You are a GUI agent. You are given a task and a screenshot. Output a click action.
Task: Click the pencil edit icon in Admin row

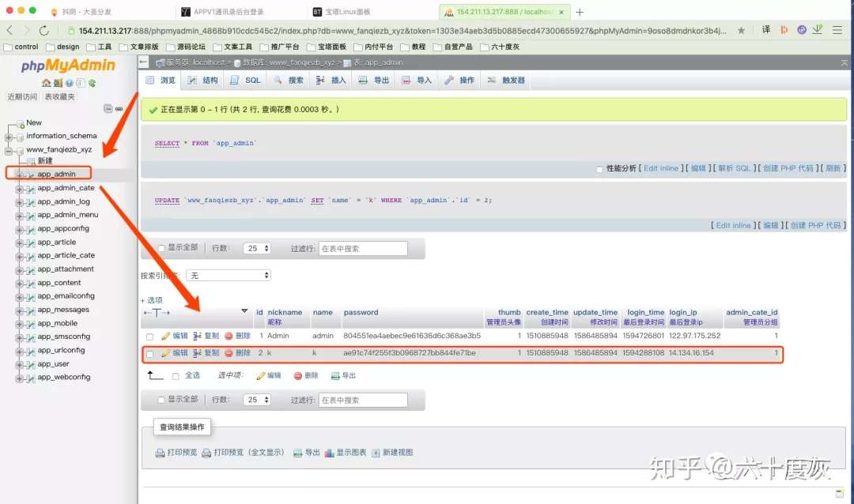point(165,336)
